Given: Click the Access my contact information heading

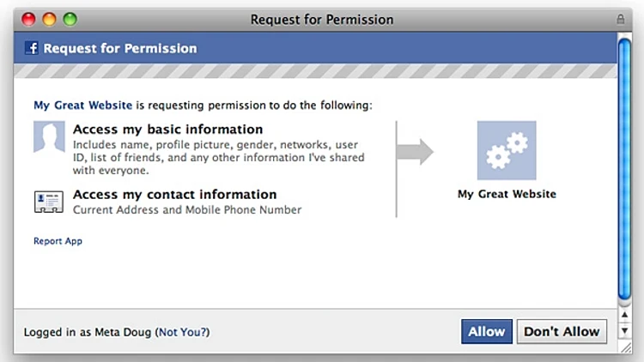Looking at the screenshot, I should coord(174,195).
